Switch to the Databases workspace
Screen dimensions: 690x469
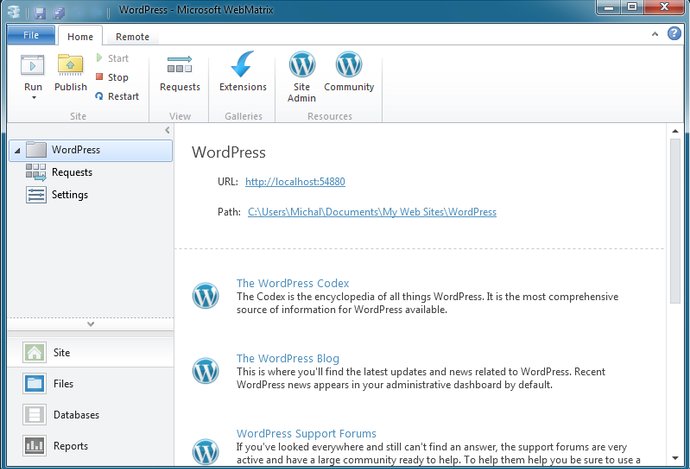click(76, 415)
